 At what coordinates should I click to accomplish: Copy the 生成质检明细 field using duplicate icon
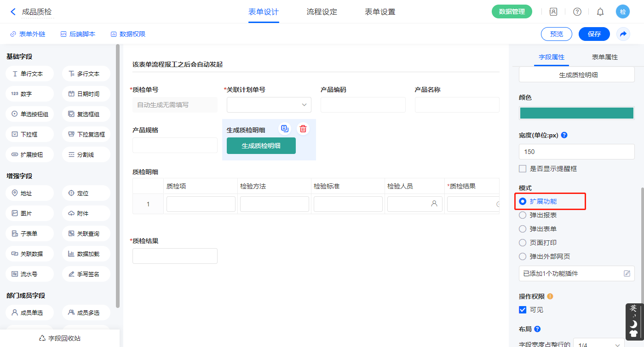click(x=285, y=129)
